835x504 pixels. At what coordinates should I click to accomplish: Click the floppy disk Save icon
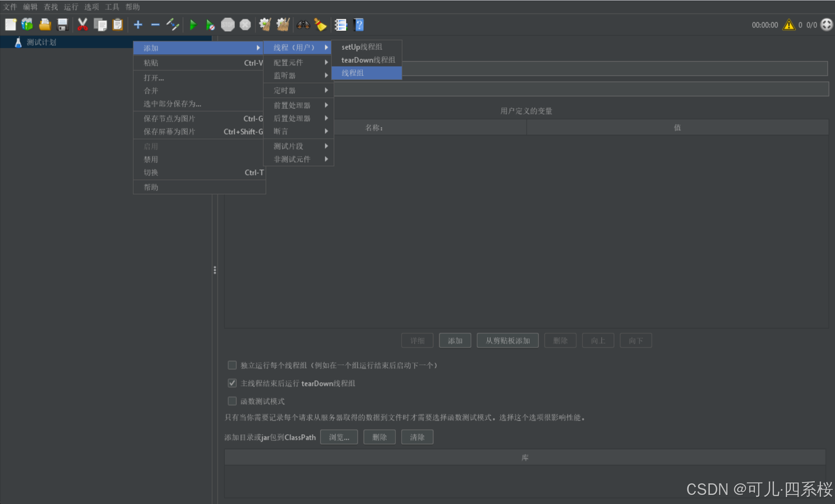(x=62, y=25)
